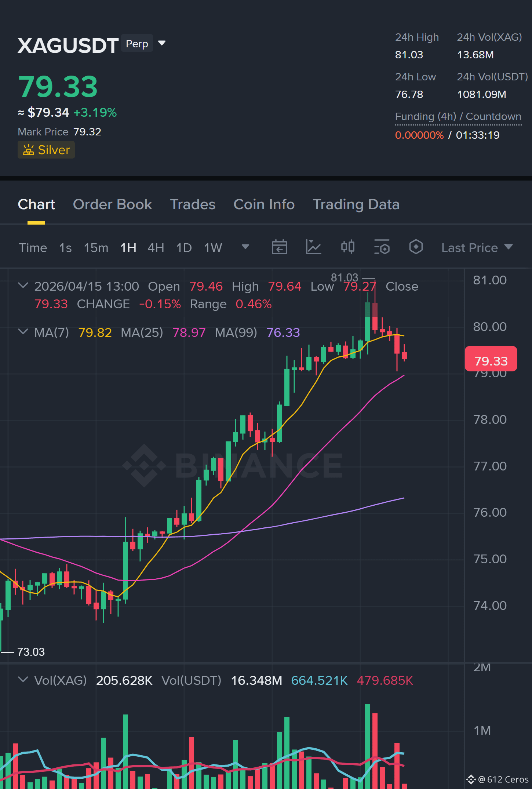The height and width of the screenshot is (789, 532).
Task: Open the XAGUSDT pair selector dropdown arrow
Action: [x=162, y=43]
